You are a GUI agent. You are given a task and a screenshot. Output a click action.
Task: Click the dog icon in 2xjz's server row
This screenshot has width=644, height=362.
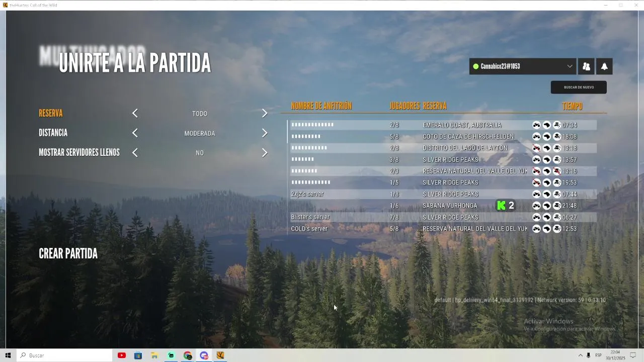pyautogui.click(x=546, y=194)
